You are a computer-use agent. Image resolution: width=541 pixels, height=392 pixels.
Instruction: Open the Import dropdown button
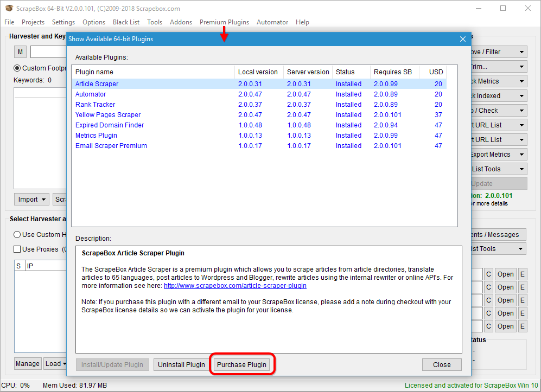pyautogui.click(x=31, y=200)
